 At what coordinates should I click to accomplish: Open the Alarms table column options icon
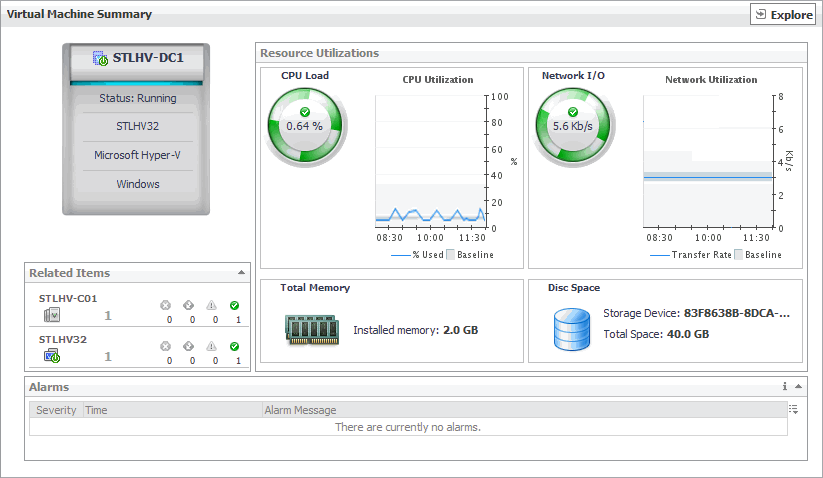[x=794, y=409]
